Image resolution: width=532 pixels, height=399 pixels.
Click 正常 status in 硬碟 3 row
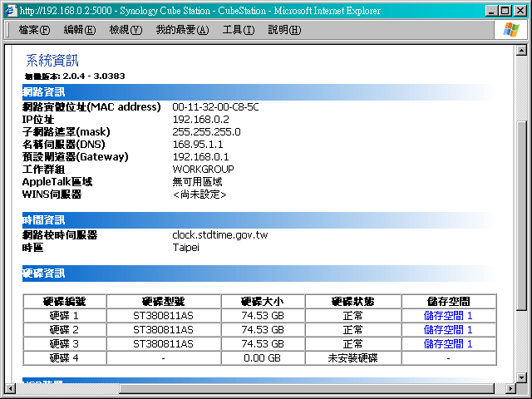click(352, 344)
